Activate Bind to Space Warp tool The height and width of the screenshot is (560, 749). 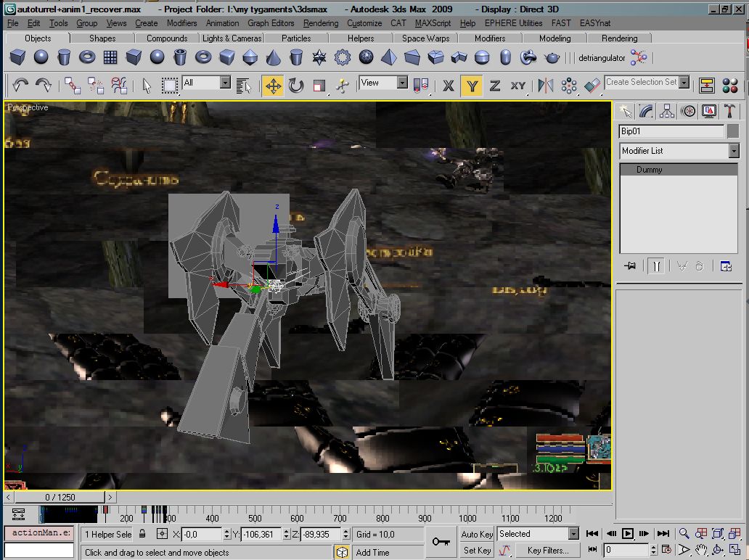coord(119,86)
